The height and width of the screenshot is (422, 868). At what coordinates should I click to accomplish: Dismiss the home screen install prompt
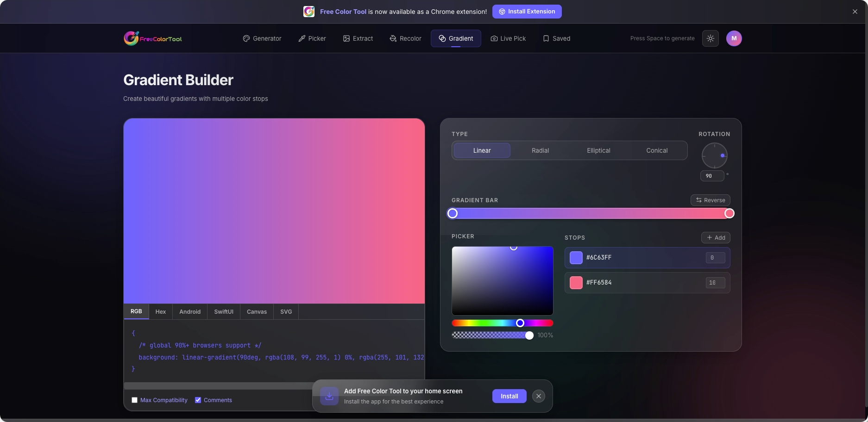[x=538, y=396]
